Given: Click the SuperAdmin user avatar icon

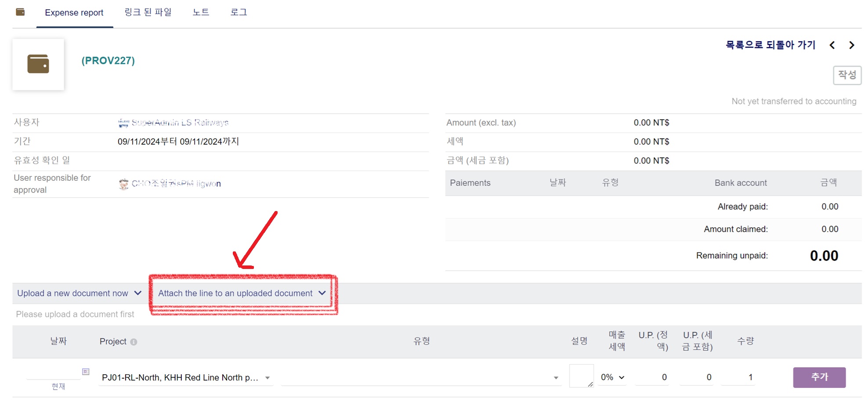Looking at the screenshot, I should pyautogui.click(x=123, y=123).
